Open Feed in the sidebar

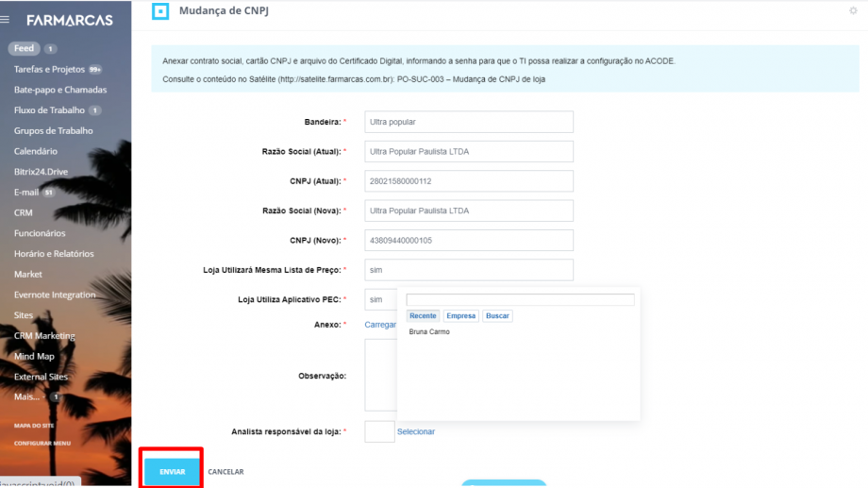(x=24, y=48)
